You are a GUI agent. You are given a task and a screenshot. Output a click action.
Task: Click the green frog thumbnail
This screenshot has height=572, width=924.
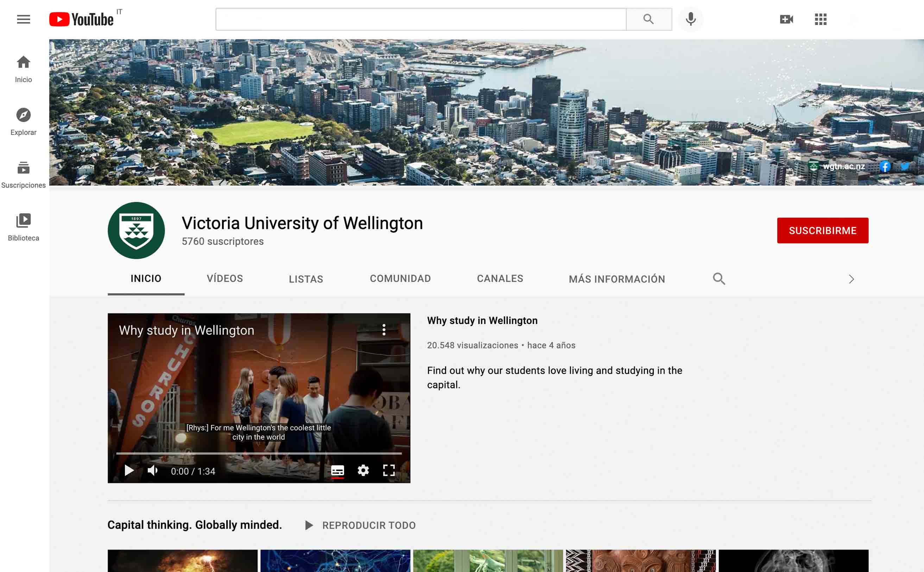click(488, 561)
